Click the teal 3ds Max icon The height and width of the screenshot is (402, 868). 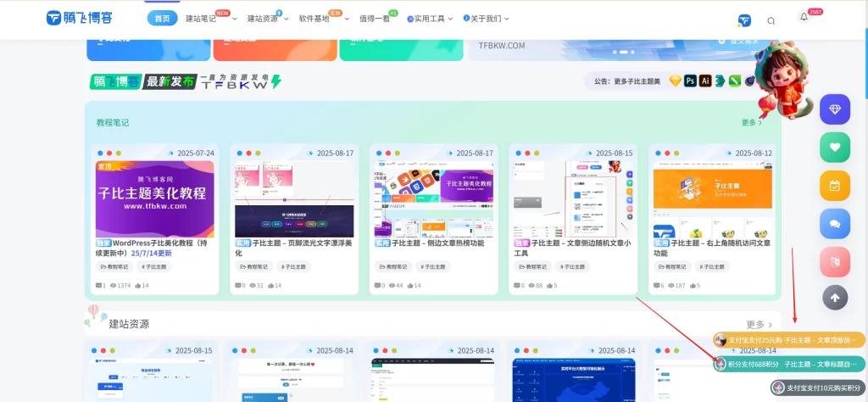720,81
